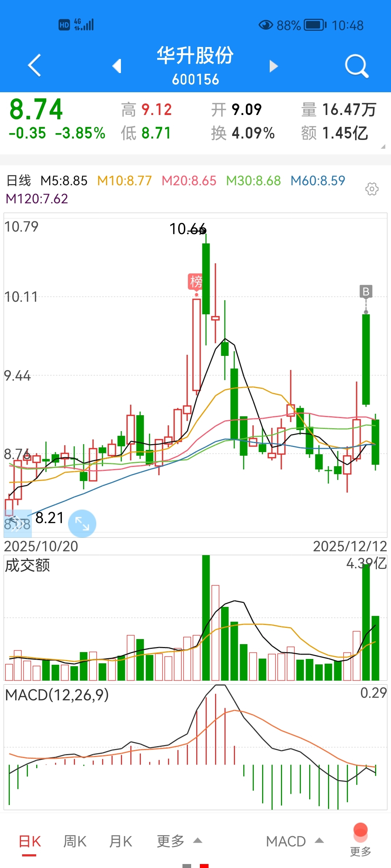Tap open price 9.09
391x868 pixels.
(x=247, y=110)
